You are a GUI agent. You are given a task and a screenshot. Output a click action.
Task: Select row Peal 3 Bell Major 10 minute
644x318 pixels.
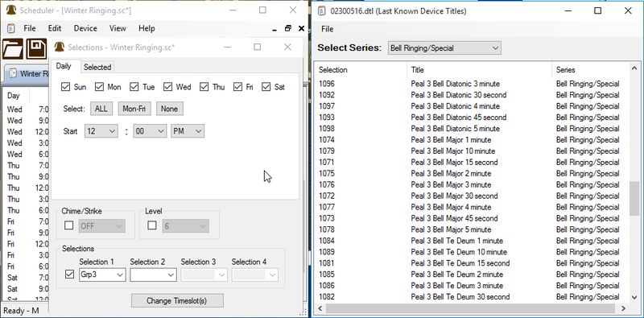click(x=472, y=151)
